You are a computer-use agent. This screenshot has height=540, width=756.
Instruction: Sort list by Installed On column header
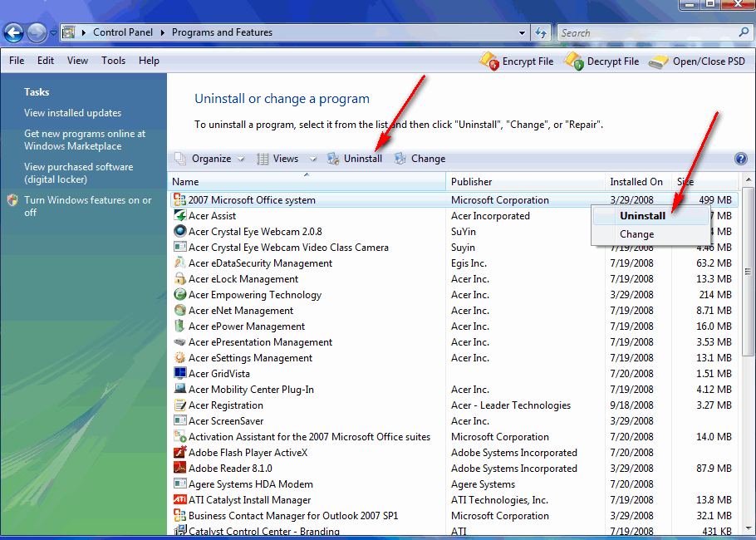[x=638, y=182]
